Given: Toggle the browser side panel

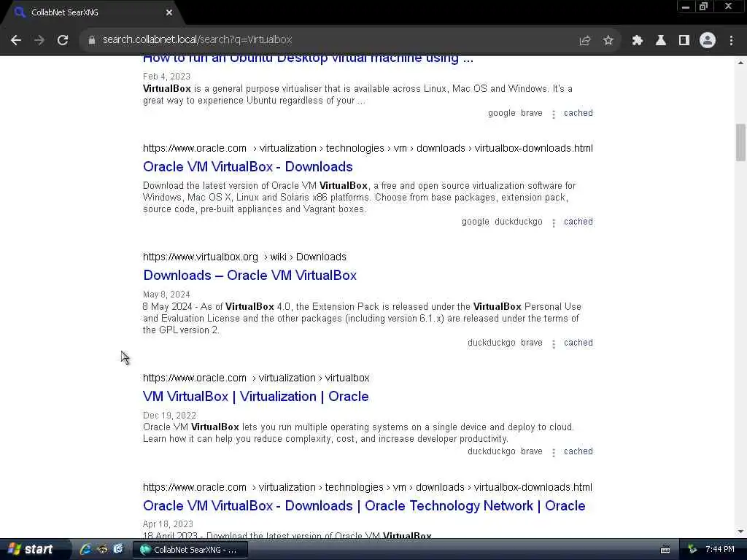Looking at the screenshot, I should click(684, 41).
